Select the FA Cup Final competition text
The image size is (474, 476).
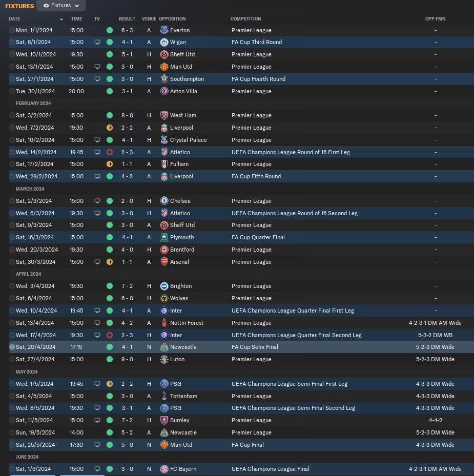pyautogui.click(x=248, y=445)
